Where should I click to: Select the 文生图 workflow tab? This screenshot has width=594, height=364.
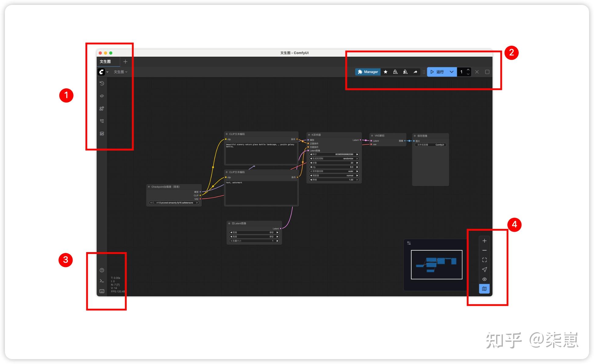(106, 62)
